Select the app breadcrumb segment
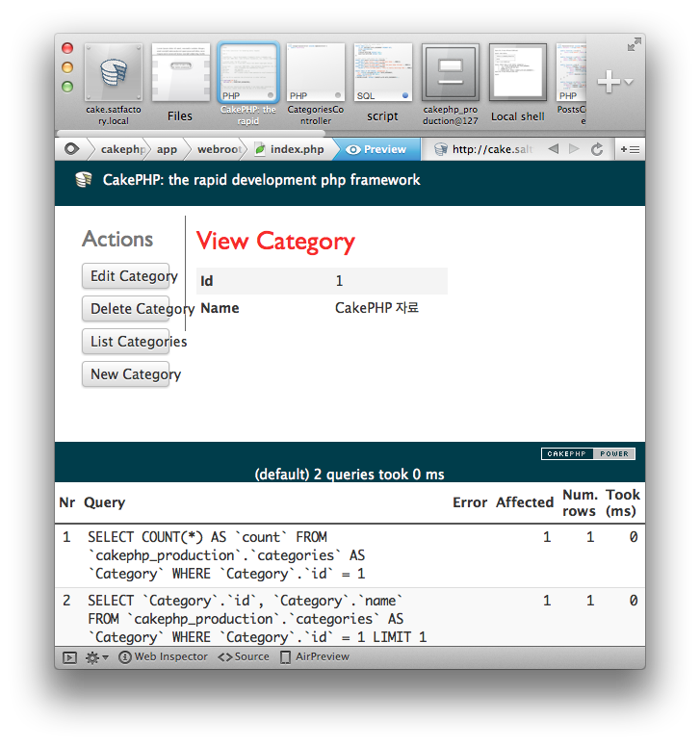The height and width of the screenshot is (745, 700). (167, 149)
